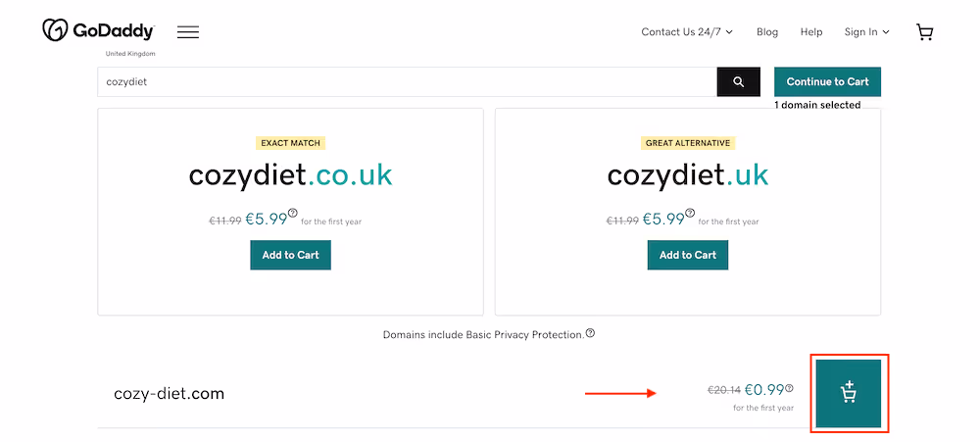Screen dimensions: 980x442
Task: Click info icon beside cozydiet.co.uk price
Action: 292,213
